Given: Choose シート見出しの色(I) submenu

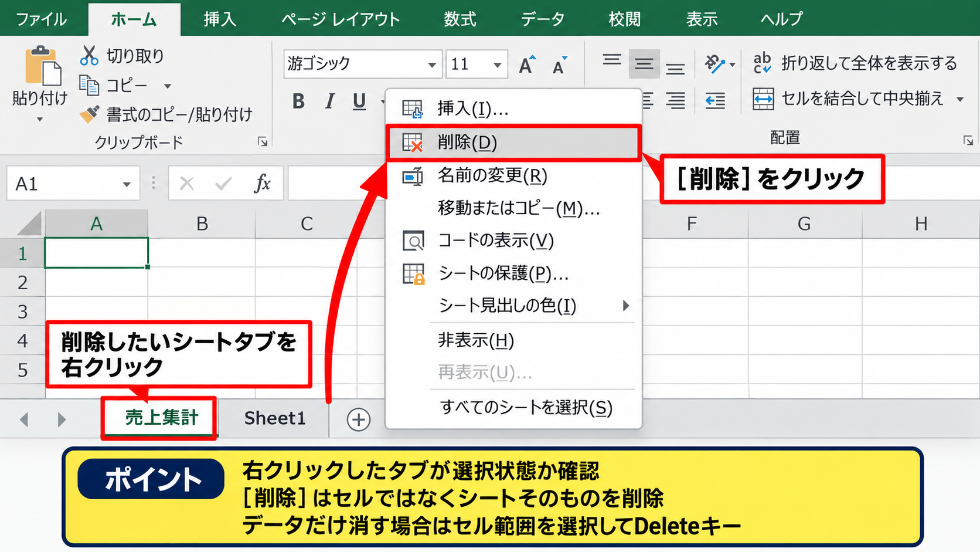Looking at the screenshot, I should click(x=513, y=306).
